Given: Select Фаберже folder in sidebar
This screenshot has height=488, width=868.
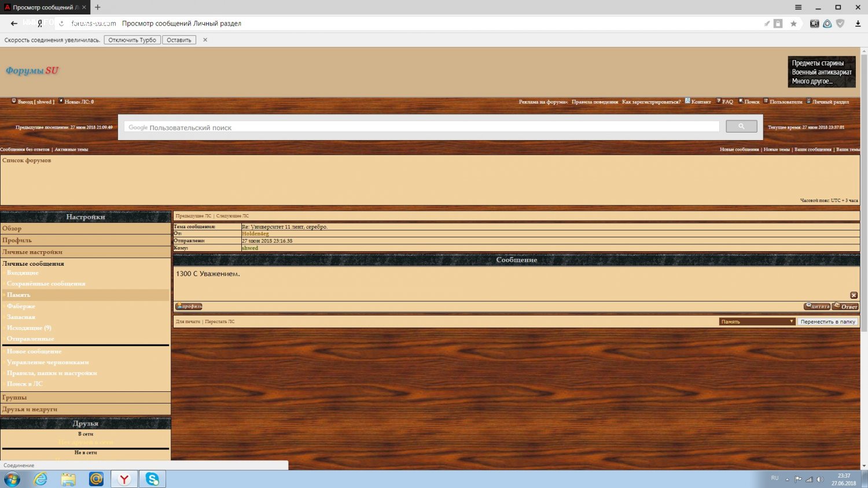Looking at the screenshot, I should click(x=21, y=306).
